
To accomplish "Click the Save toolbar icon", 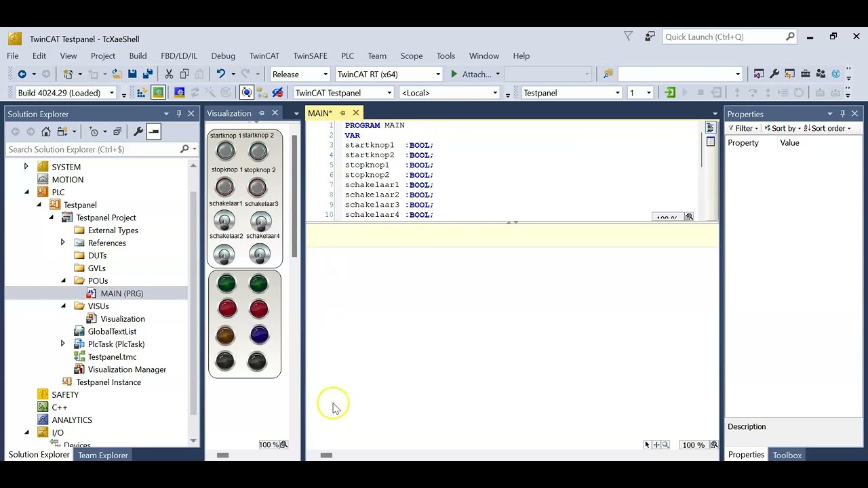I will tap(132, 74).
